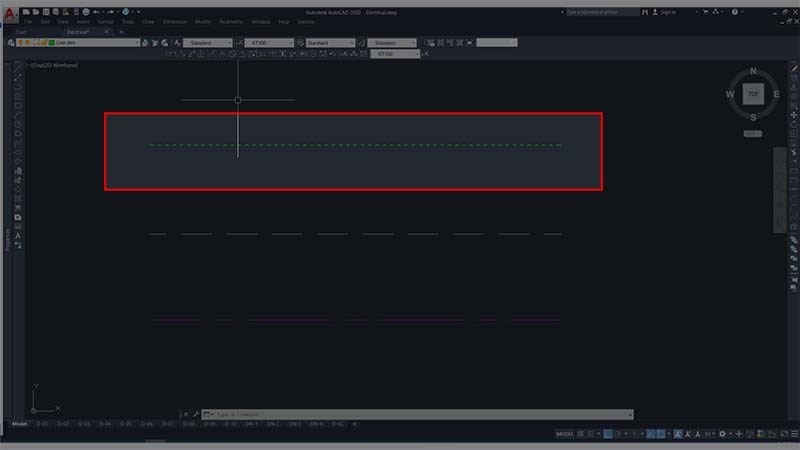Toggle MODEL space button in status bar

[x=565, y=434]
